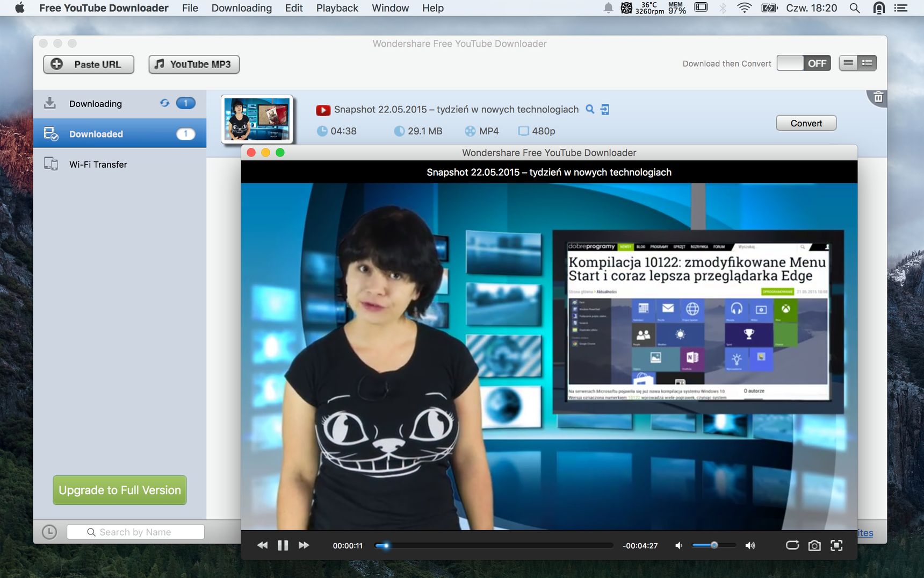Click the video playback progress bar

(x=494, y=545)
